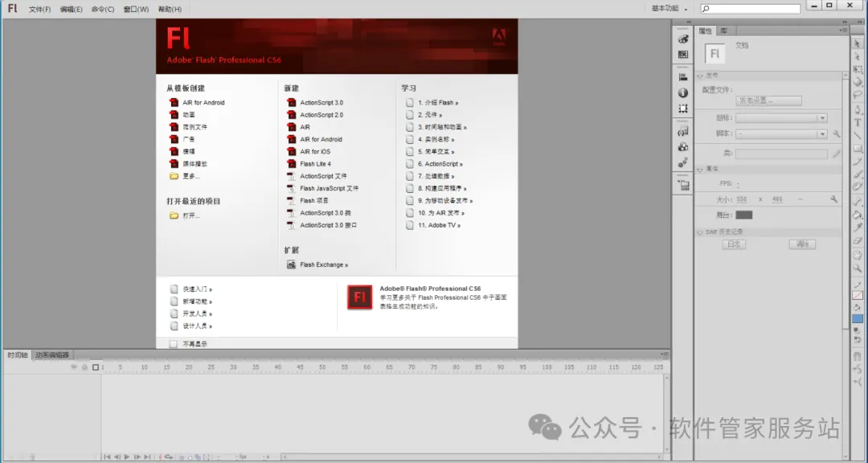
Task: Select the Subselection tool
Action: [858, 56]
